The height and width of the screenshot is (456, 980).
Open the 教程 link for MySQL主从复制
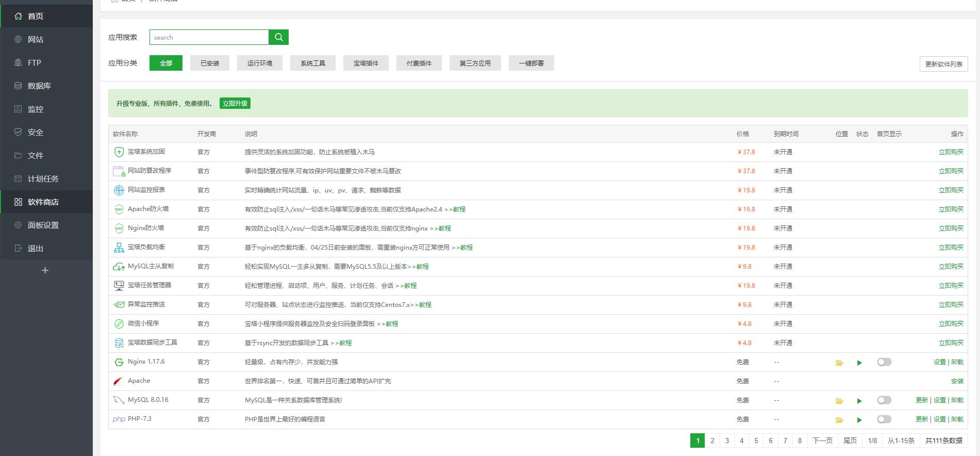point(419,267)
